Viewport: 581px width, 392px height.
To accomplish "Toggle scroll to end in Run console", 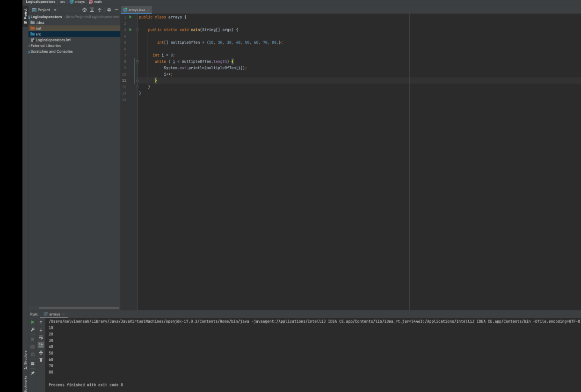I will pyautogui.click(x=41, y=345).
